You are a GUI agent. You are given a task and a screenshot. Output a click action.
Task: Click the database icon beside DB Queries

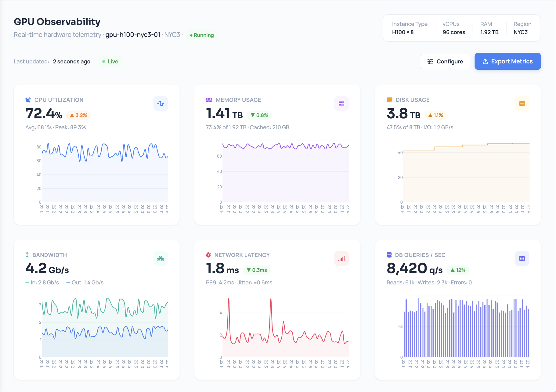click(389, 255)
